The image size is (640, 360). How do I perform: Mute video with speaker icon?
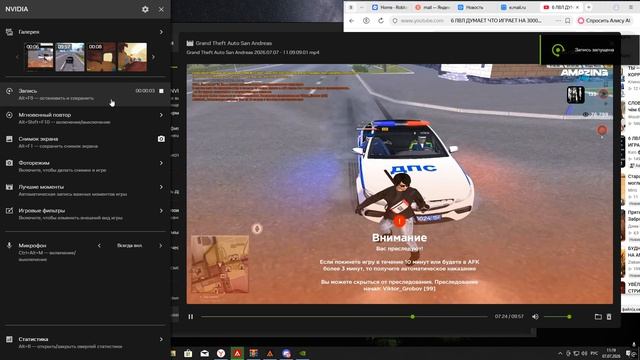pos(535,317)
